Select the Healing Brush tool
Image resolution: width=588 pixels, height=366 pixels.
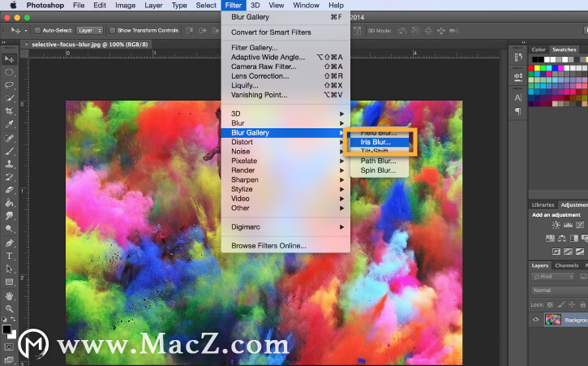click(x=9, y=138)
